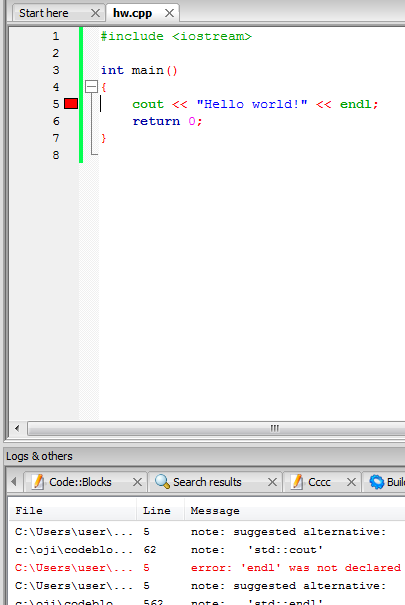
Task: Close the hw.cpp tab
Action: point(169,13)
